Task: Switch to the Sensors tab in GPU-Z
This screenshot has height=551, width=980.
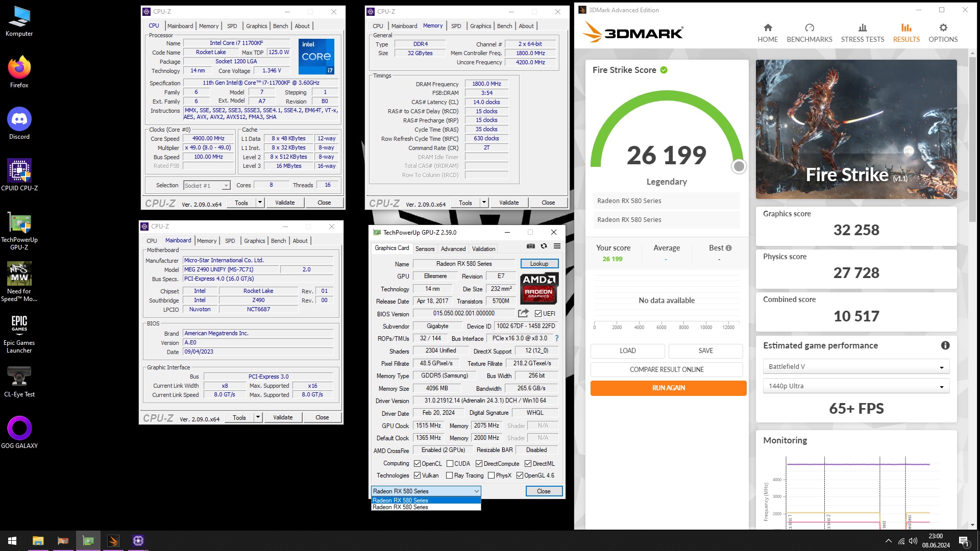Action: coord(425,248)
